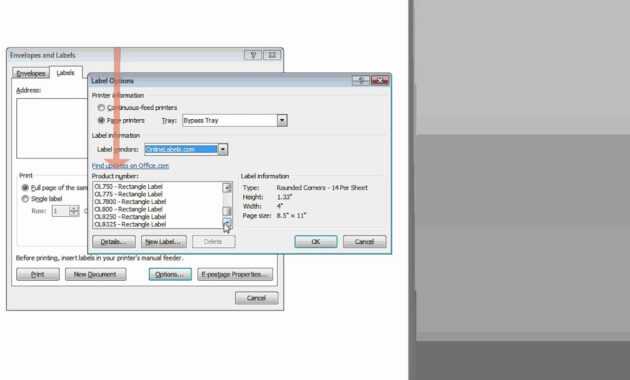Viewport: 630px width, 380px height.
Task: Click New Label button
Action: coord(164,242)
